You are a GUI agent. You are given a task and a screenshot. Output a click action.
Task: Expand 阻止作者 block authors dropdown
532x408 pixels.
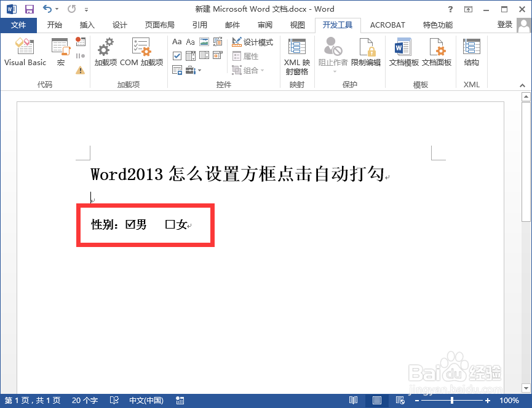[x=335, y=71]
